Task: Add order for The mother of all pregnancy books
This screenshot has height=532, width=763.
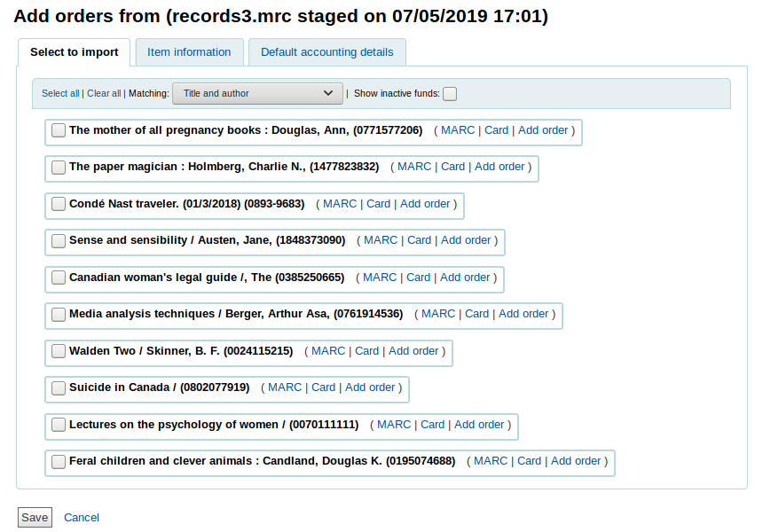Action: (542, 129)
